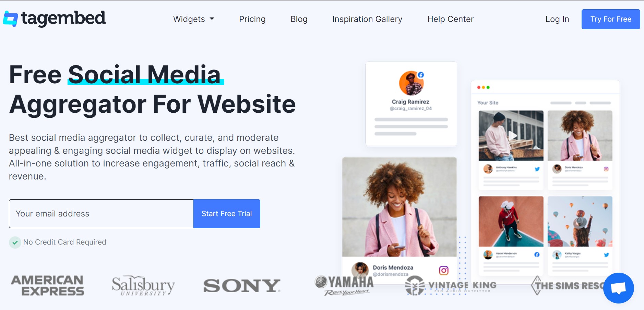Click Facebook badge on Craig Ramirez's avatar
Screen dimensions: 644x310
[421, 75]
